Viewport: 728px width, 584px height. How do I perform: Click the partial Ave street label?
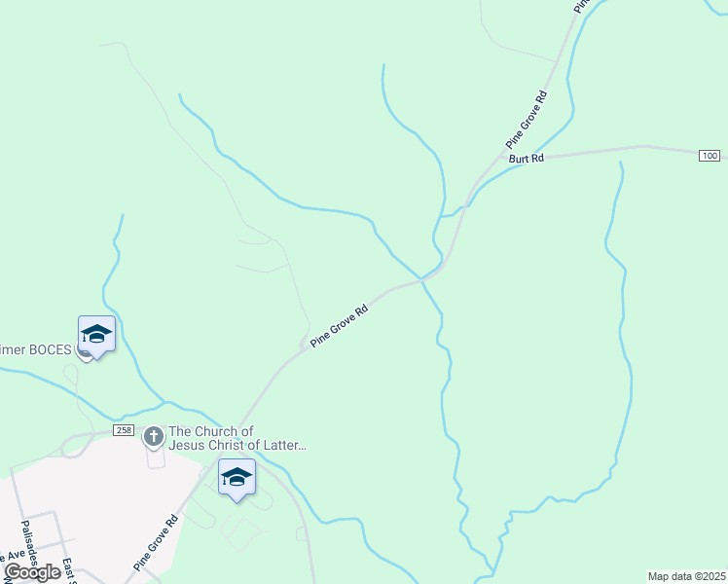pyautogui.click(x=13, y=556)
